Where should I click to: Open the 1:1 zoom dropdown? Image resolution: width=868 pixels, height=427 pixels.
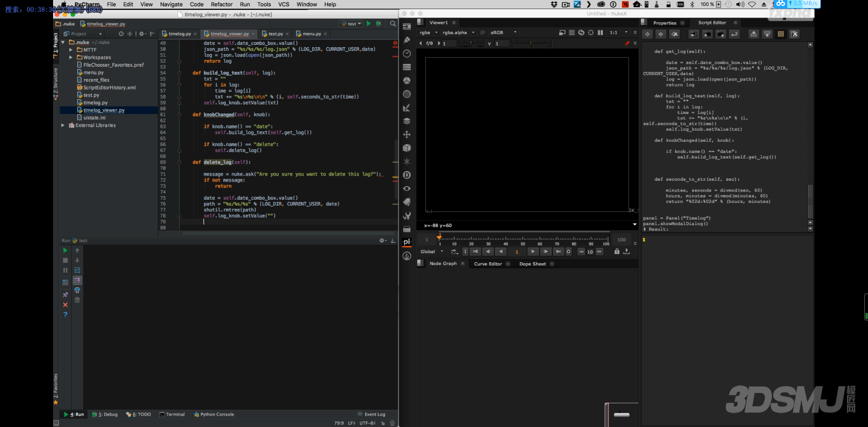tap(619, 33)
